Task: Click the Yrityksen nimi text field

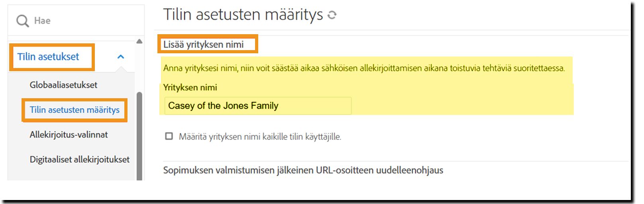Action: pos(257,106)
